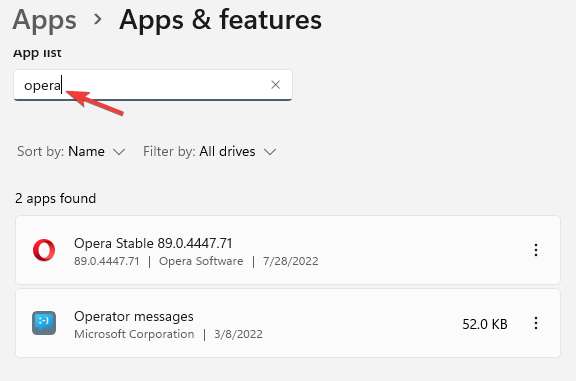This screenshot has width=576, height=381.
Task: Open the Sort by Name dropdown
Action: [x=71, y=151]
